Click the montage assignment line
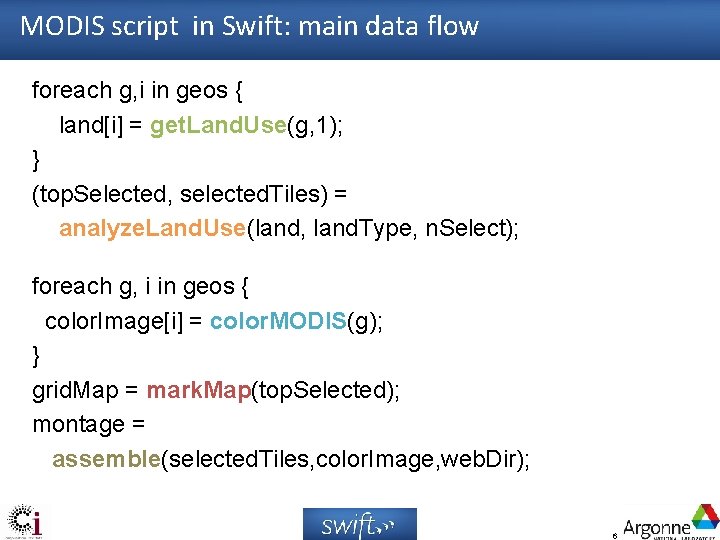720x540 pixels. click(89, 425)
